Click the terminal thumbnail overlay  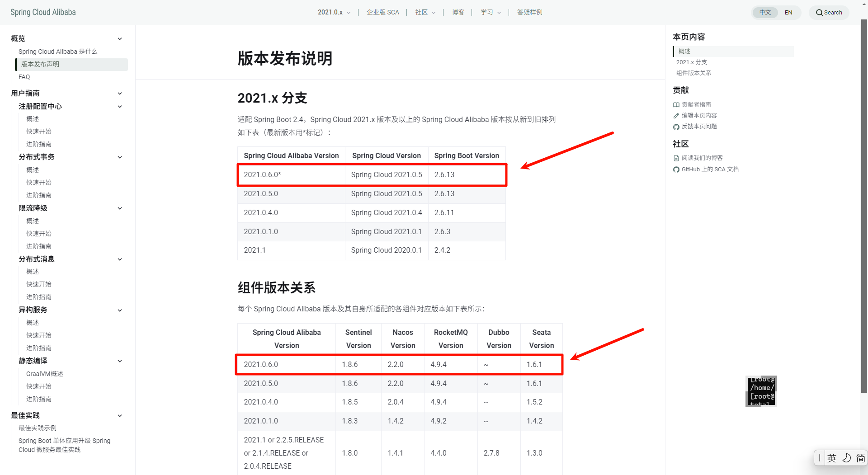point(761,391)
